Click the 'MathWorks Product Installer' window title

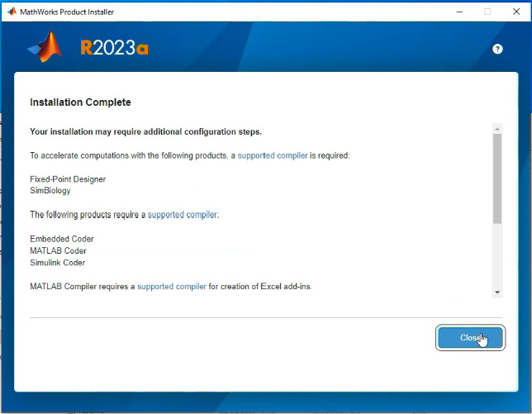67,12
